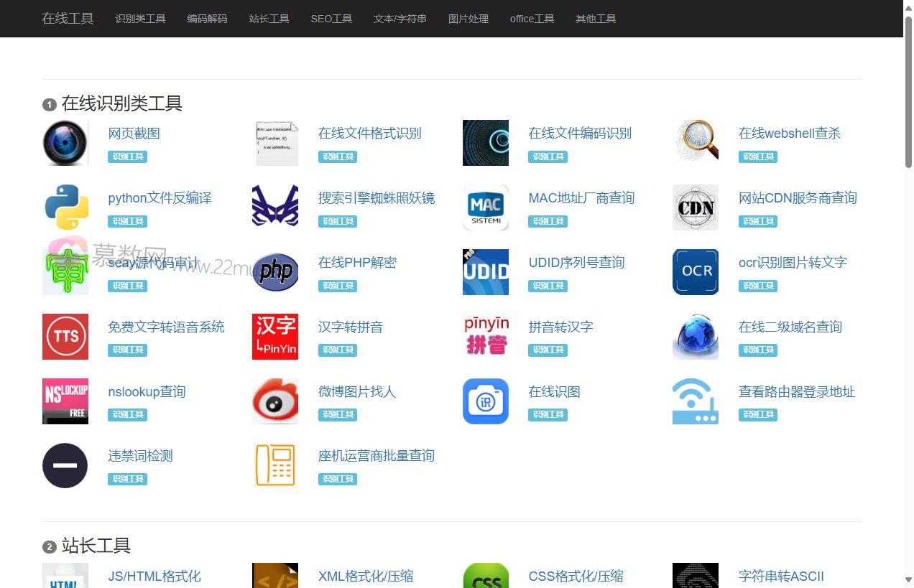Click the blue MAC address lookup icon
Screen dimensions: 914x588
click(486, 207)
